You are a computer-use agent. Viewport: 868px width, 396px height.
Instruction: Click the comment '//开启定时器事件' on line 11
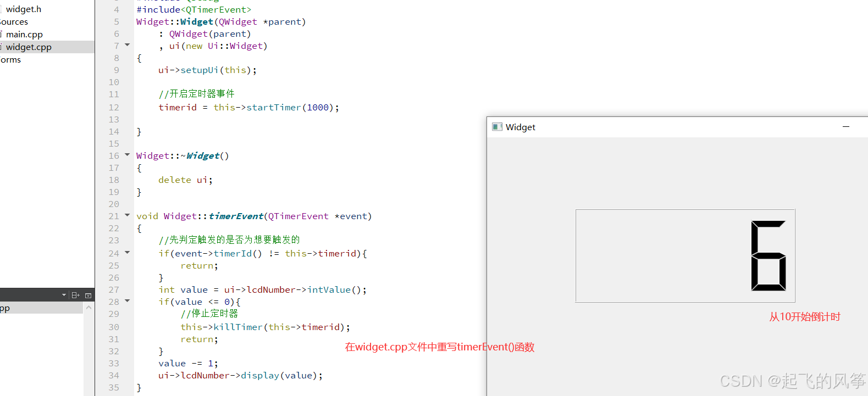click(x=196, y=94)
